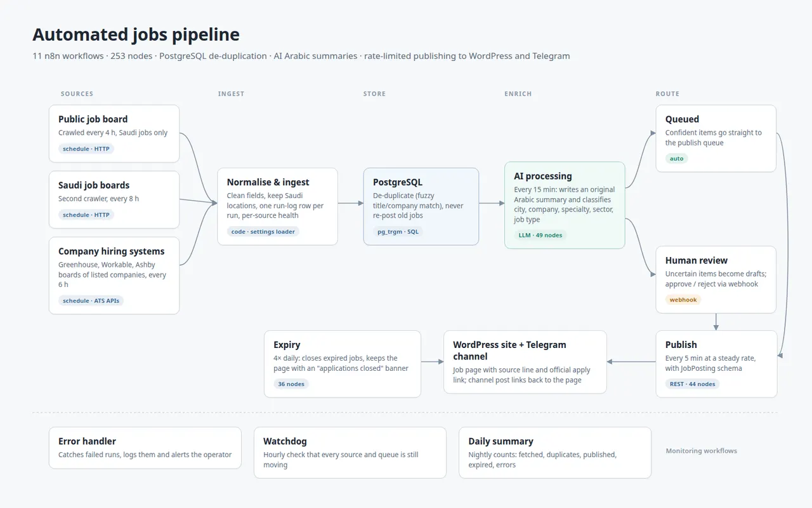Click the "schedule · ATS APIs" tag
This screenshot has height=508, width=812.
coord(91,301)
